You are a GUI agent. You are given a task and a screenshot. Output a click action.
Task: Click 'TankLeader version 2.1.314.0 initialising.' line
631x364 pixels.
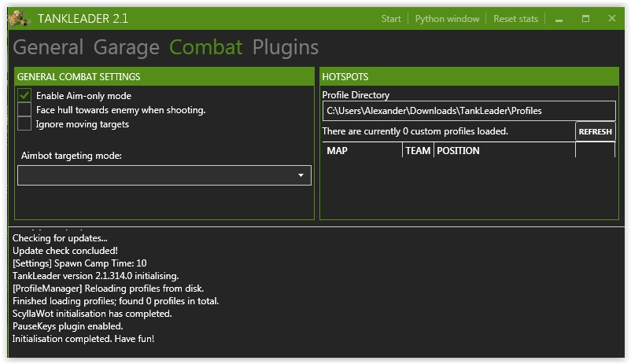pyautogui.click(x=95, y=276)
